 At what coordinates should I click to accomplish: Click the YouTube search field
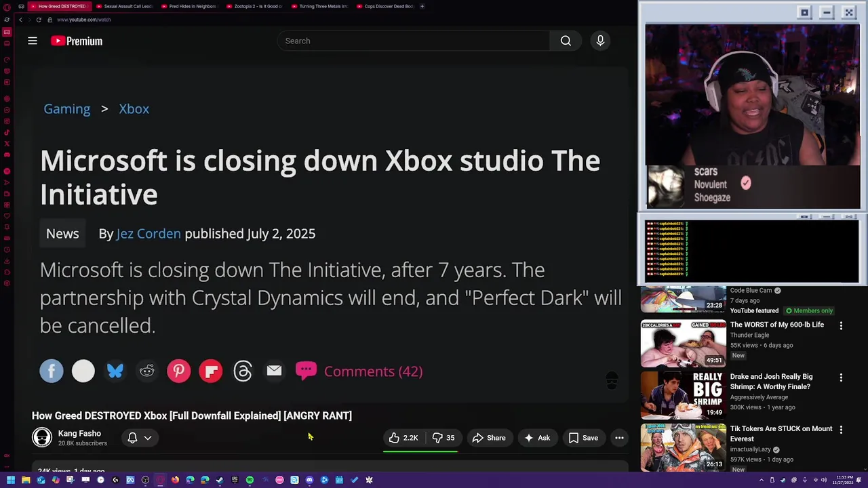414,41
